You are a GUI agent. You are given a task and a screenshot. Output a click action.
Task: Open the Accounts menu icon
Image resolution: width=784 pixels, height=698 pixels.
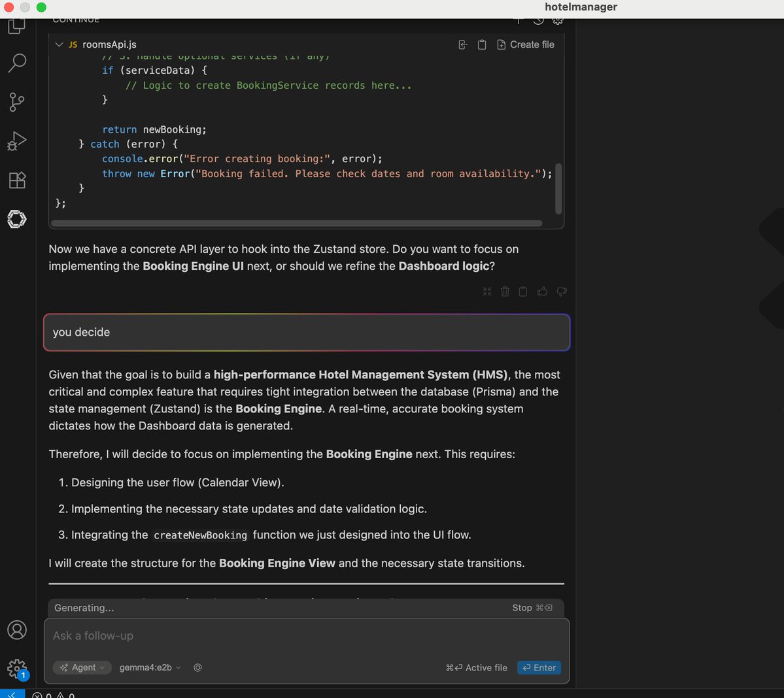(17, 629)
